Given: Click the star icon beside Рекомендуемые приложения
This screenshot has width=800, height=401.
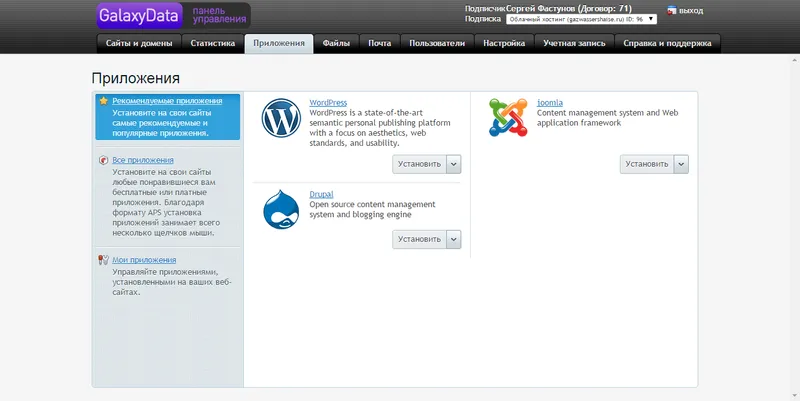Looking at the screenshot, I should 104,101.
